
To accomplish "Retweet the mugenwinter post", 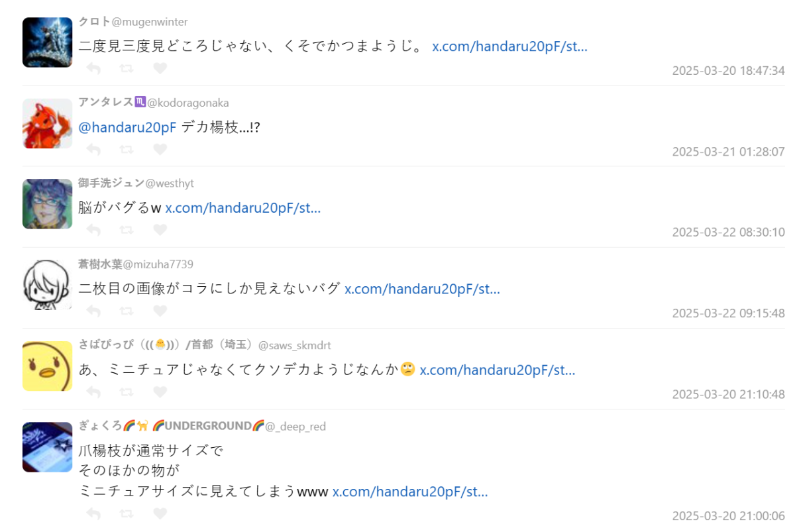I will point(126,68).
